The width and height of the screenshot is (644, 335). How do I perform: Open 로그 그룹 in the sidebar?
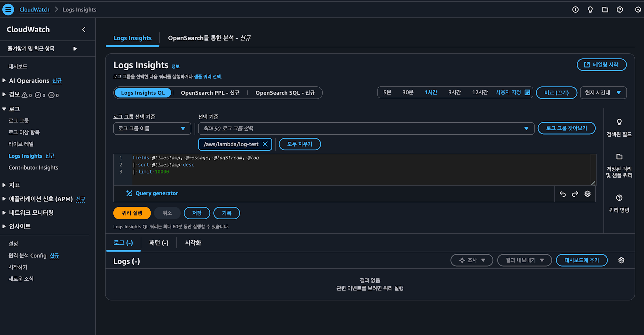coord(19,121)
